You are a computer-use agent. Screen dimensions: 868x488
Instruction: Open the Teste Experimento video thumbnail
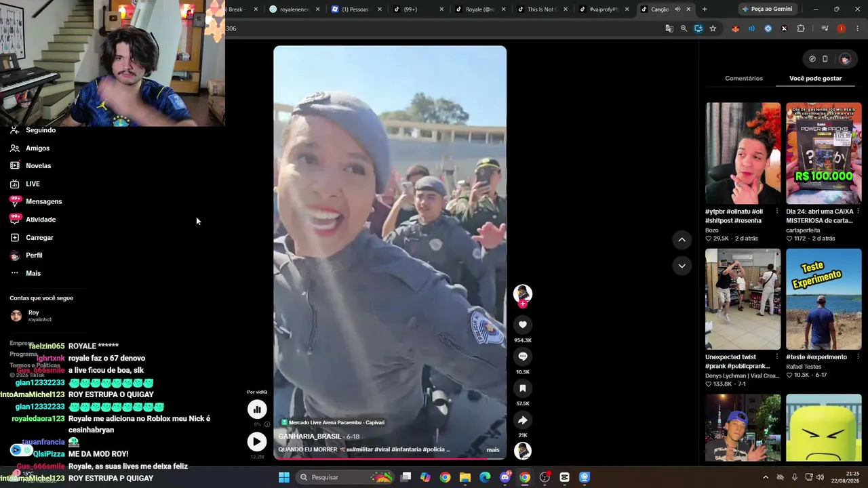click(823, 299)
